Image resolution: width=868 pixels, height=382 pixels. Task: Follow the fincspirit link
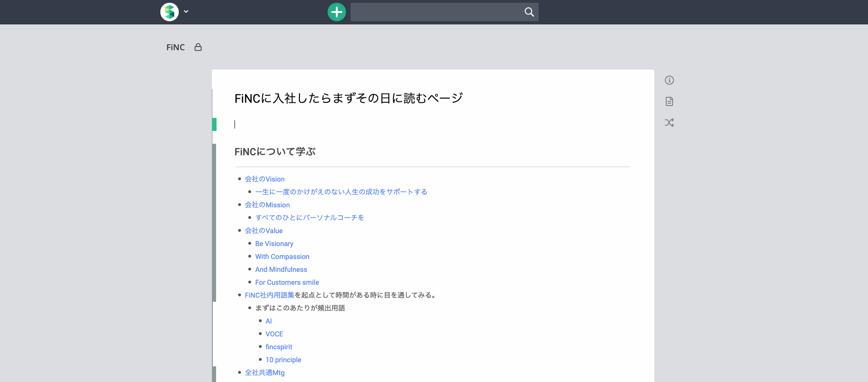point(279,347)
